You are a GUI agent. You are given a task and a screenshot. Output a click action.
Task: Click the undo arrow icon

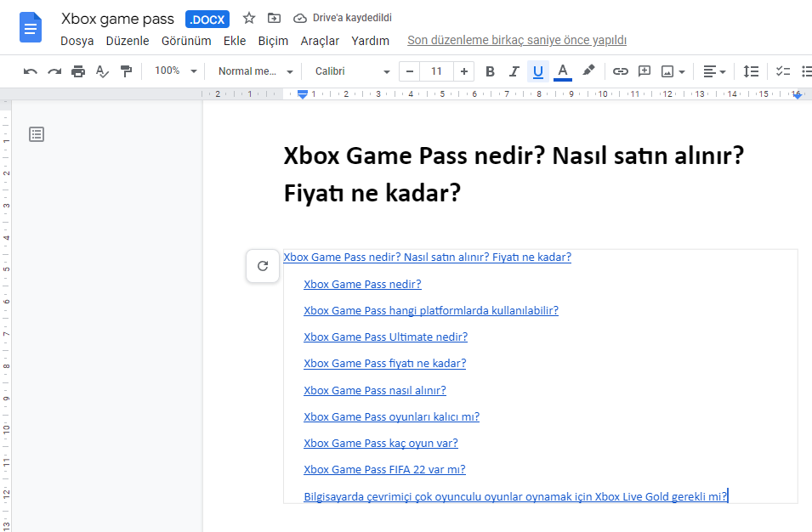tap(31, 71)
